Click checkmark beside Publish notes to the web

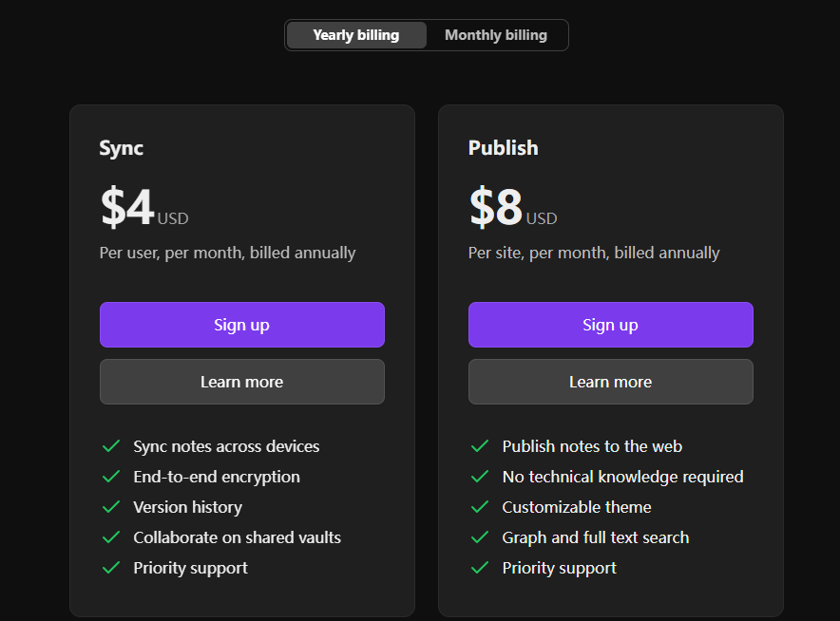(480, 446)
